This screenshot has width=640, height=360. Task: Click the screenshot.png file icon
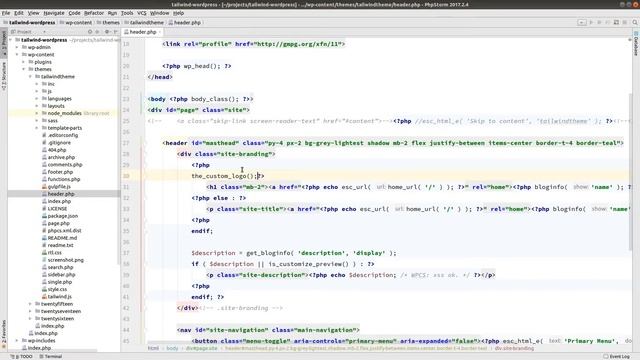(x=44, y=260)
